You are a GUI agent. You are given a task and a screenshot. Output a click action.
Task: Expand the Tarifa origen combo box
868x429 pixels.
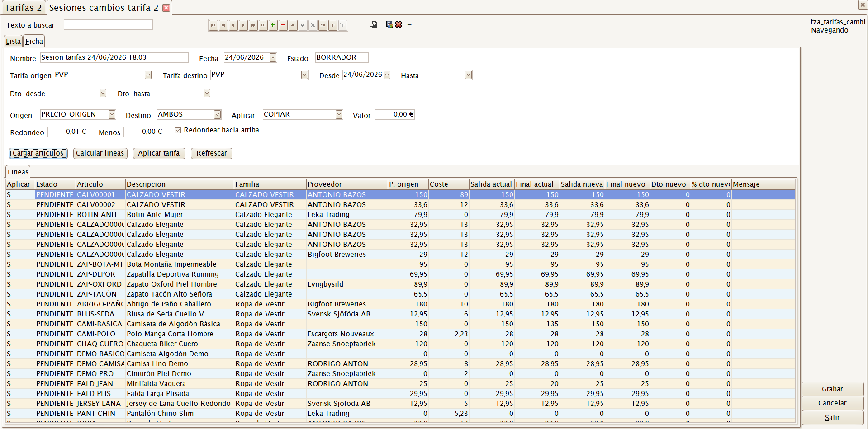(x=148, y=75)
